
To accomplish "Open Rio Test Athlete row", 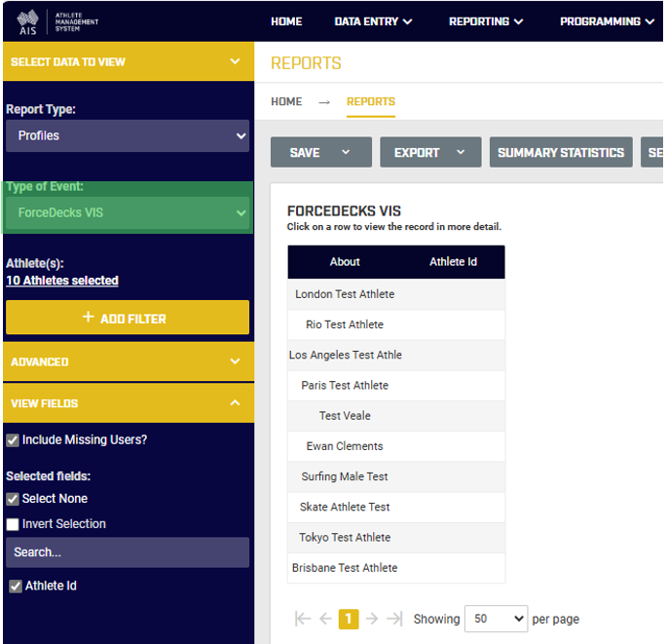I will (396, 324).
